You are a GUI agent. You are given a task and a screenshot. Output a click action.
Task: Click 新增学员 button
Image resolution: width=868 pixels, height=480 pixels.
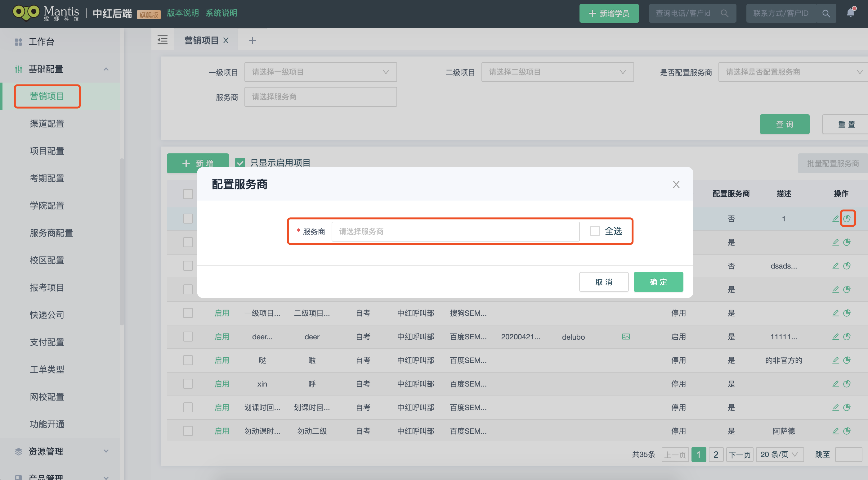[x=609, y=13]
